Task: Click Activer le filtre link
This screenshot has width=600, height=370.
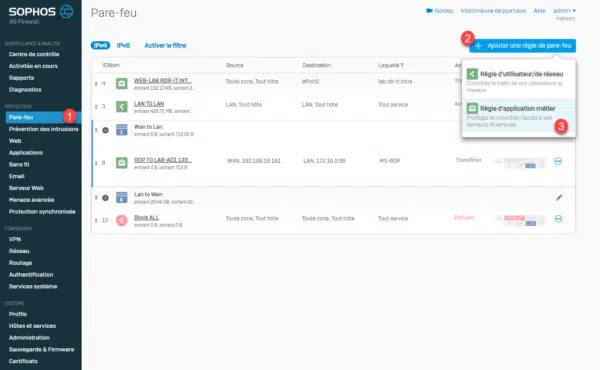Action: [165, 46]
